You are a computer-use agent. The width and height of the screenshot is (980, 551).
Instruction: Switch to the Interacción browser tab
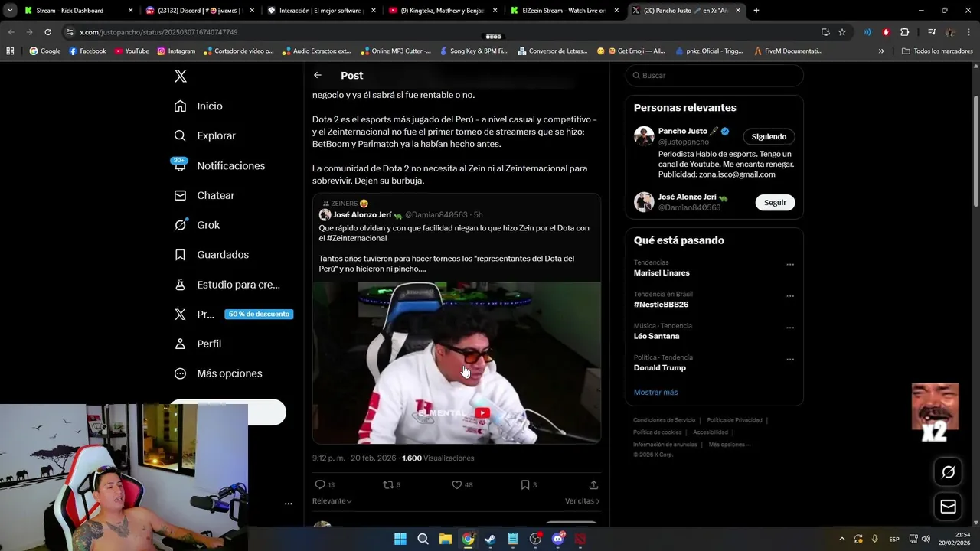tap(320, 11)
